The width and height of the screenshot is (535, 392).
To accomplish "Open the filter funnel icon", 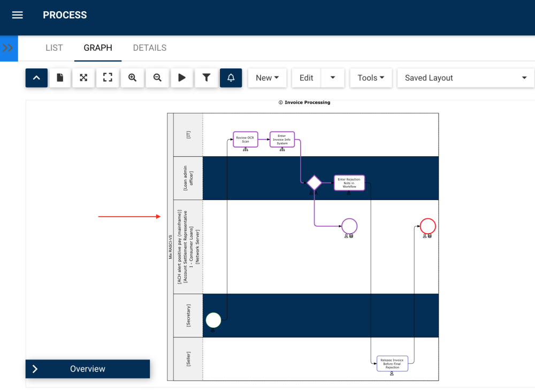I will pos(207,78).
